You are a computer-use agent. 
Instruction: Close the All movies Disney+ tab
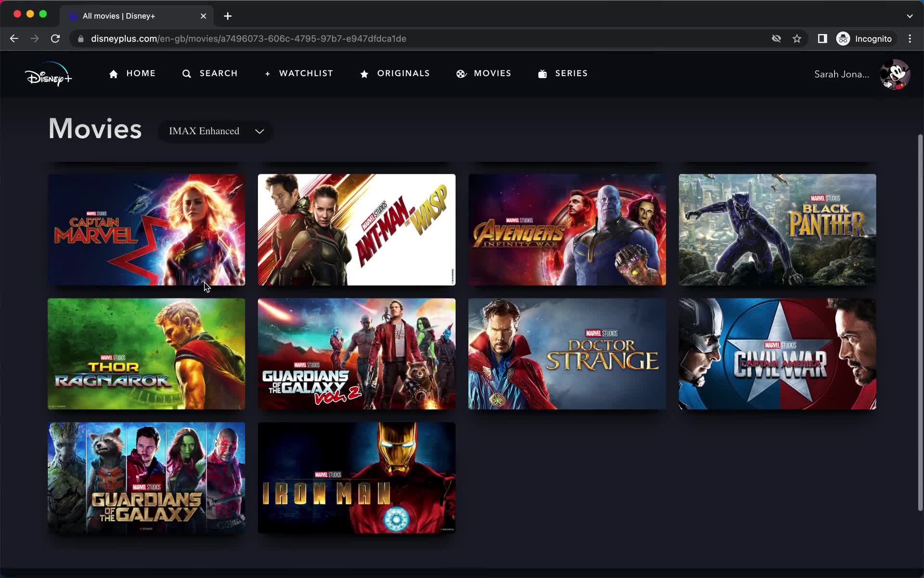(203, 16)
